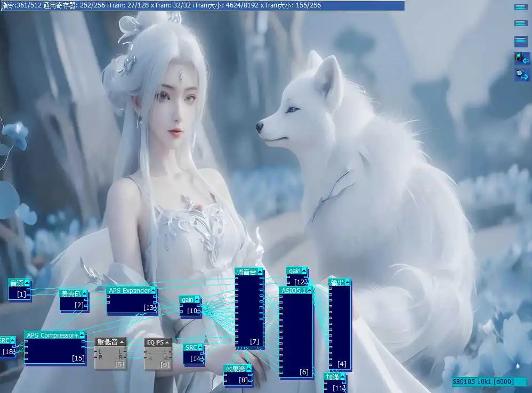Image resolution: width=532 pixels, height=393 pixels.
Task: Select the [6] label in ASIO5.1 module
Action: point(304,372)
